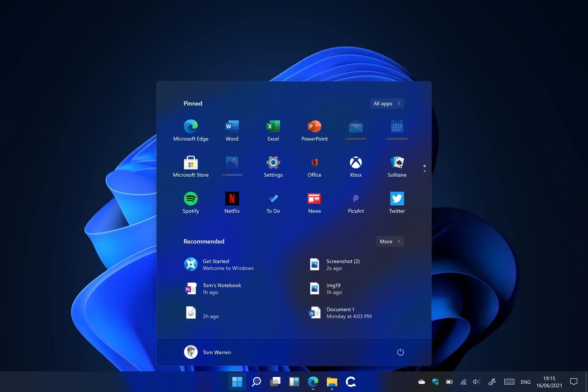The width and height of the screenshot is (588, 392).
Task: Expand Recommended More section
Action: pyautogui.click(x=390, y=242)
